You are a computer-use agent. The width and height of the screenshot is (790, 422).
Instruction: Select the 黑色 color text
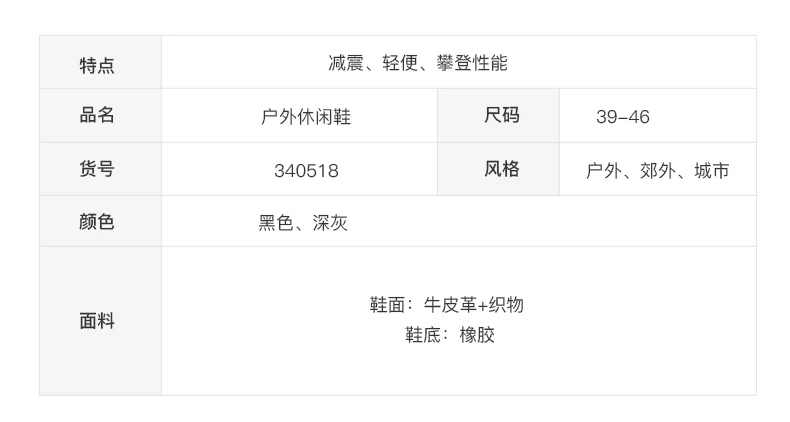(x=276, y=223)
